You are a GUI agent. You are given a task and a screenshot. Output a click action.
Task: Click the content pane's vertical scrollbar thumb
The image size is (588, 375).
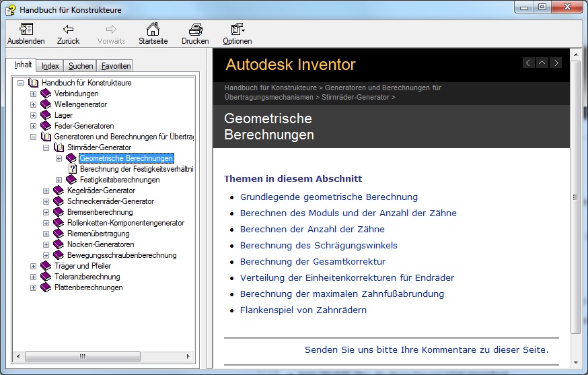click(575, 197)
